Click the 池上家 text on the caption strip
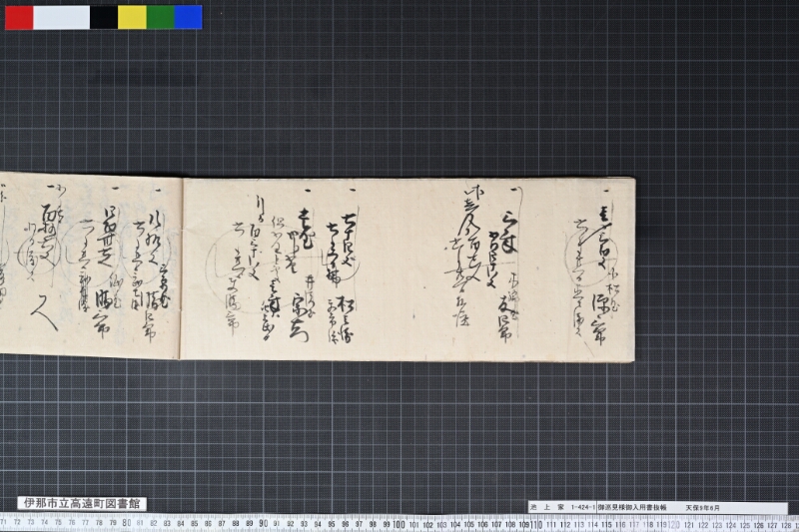Viewport: 799px width, 532px height. coord(546,508)
